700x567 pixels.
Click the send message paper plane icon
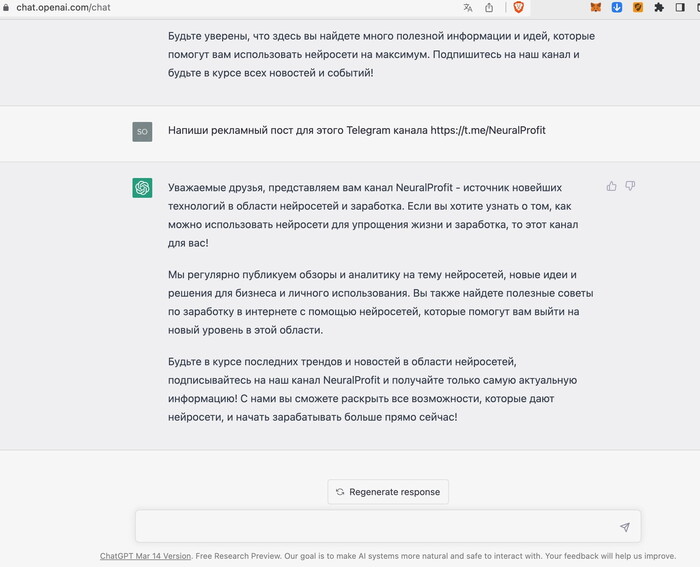[x=625, y=527]
